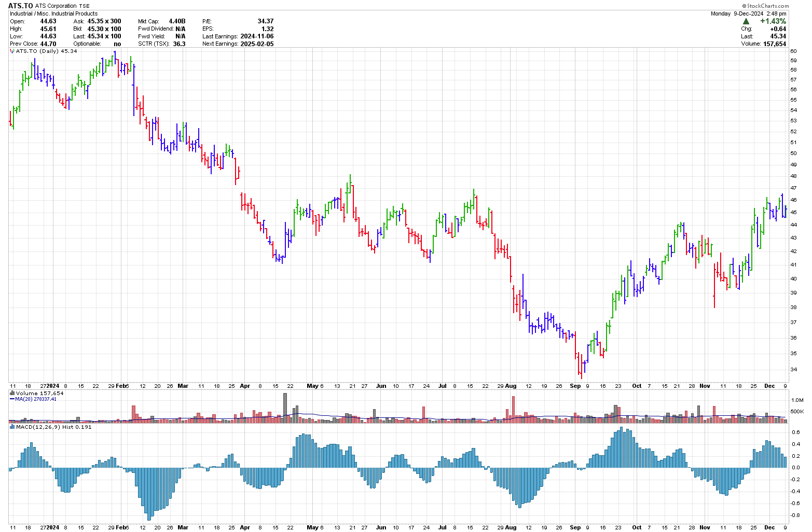Image resolution: width=812 pixels, height=532 pixels.
Task: Click the +1.43% percent change
Action: (773, 21)
